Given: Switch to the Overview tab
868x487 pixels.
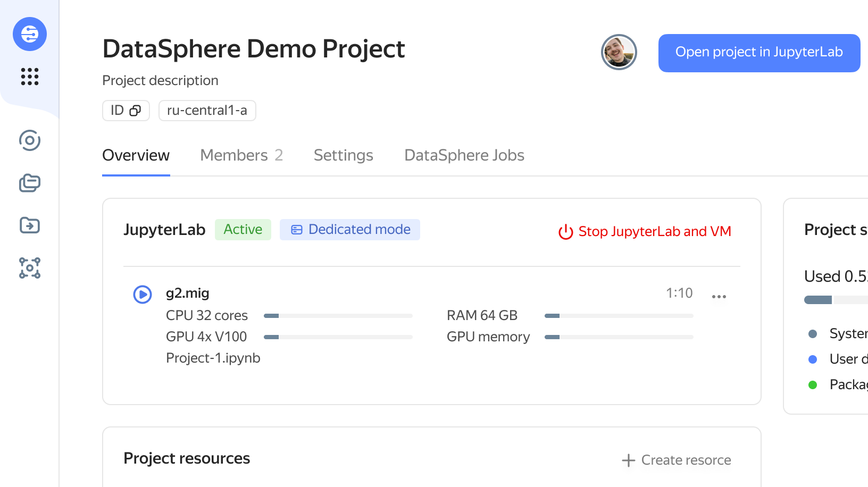Looking at the screenshot, I should click(136, 155).
